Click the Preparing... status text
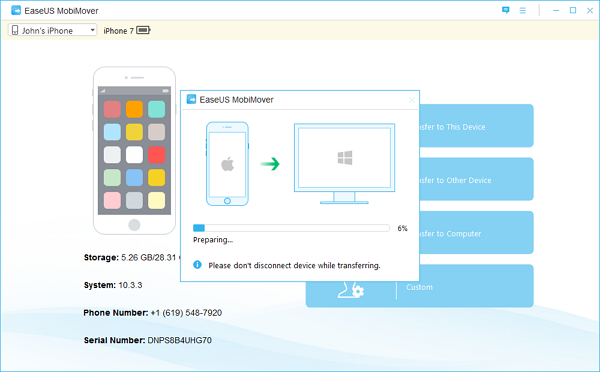600x372 pixels. 213,240
